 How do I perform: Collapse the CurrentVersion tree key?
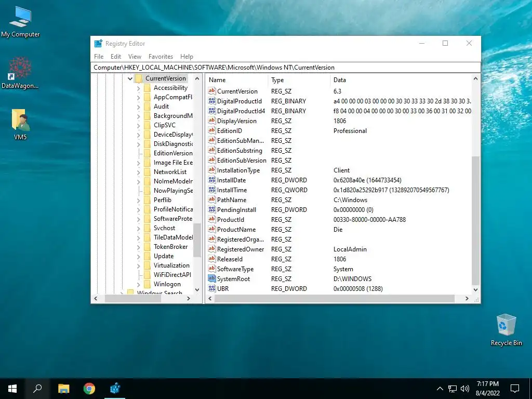click(130, 78)
